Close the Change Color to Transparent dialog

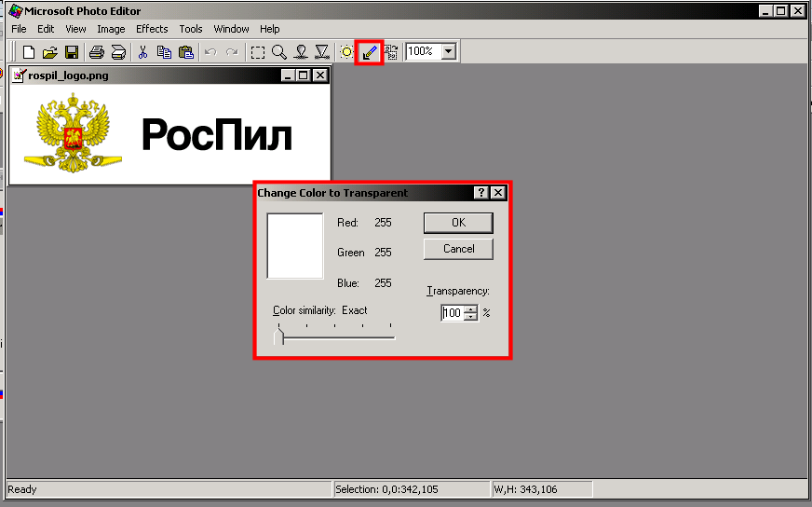[498, 193]
